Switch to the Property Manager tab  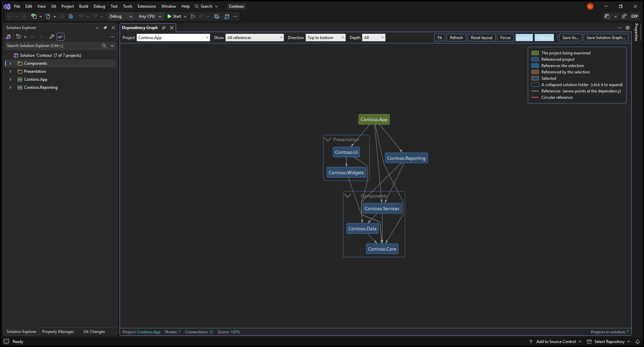coord(58,332)
